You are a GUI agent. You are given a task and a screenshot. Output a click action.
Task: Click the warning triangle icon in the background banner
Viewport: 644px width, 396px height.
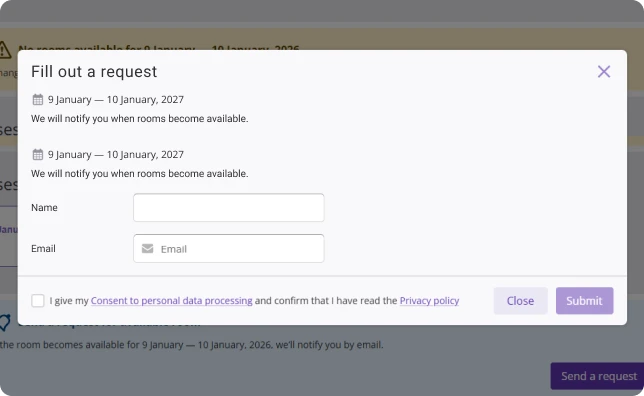5,50
